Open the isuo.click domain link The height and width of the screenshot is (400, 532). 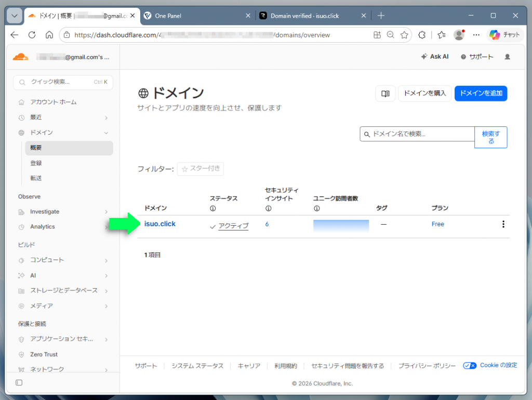160,224
